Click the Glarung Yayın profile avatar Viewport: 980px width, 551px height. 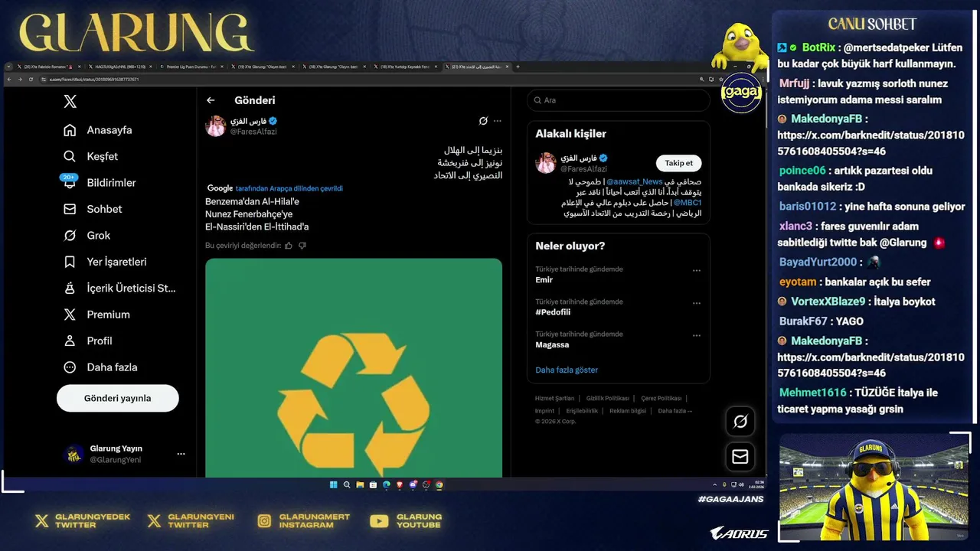click(x=73, y=454)
